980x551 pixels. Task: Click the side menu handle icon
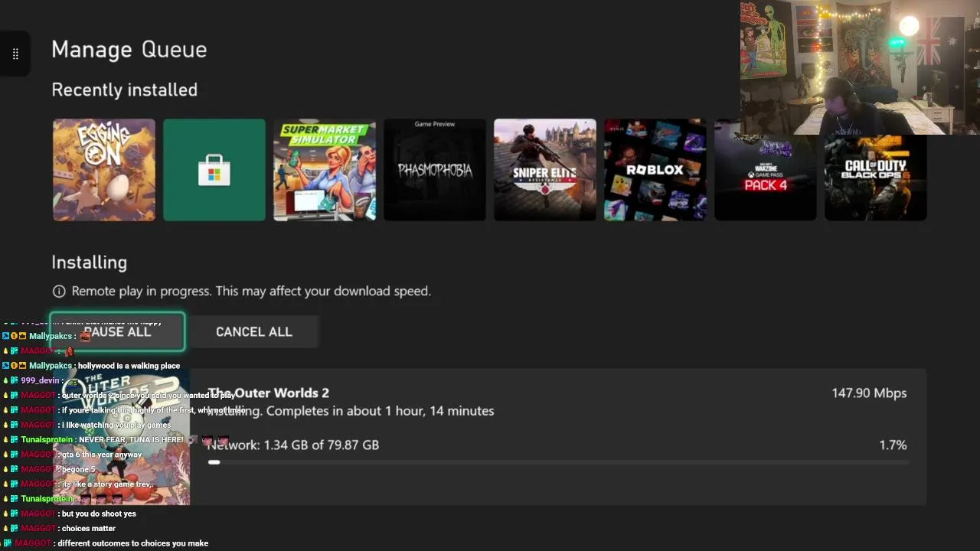tap(15, 54)
